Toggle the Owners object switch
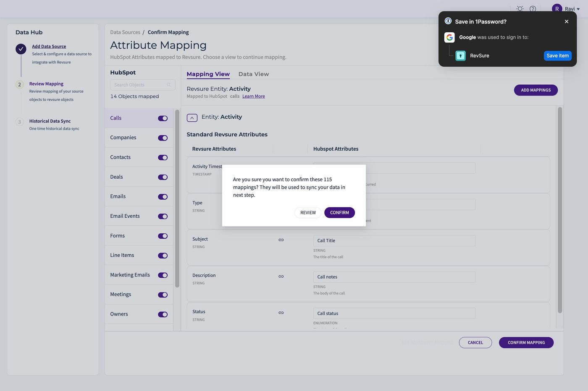Image resolution: width=588 pixels, height=391 pixels. coord(163,314)
